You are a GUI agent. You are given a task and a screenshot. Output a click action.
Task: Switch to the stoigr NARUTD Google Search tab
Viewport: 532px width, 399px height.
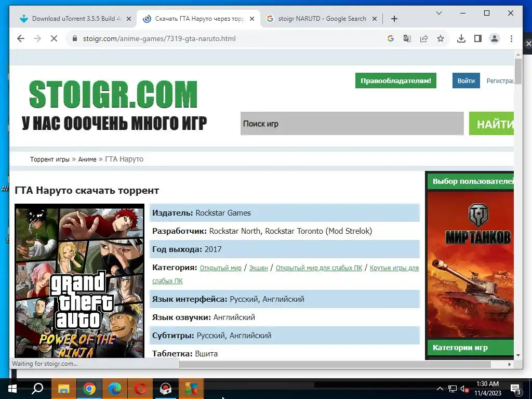pyautogui.click(x=322, y=19)
